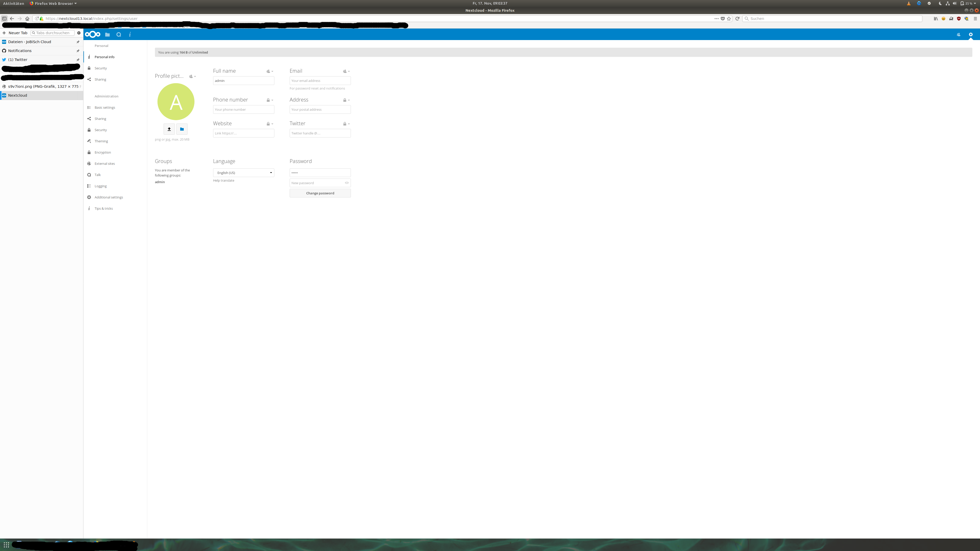Click the Your email address field
Screen dimensions: 980x551
pyautogui.click(x=320, y=81)
